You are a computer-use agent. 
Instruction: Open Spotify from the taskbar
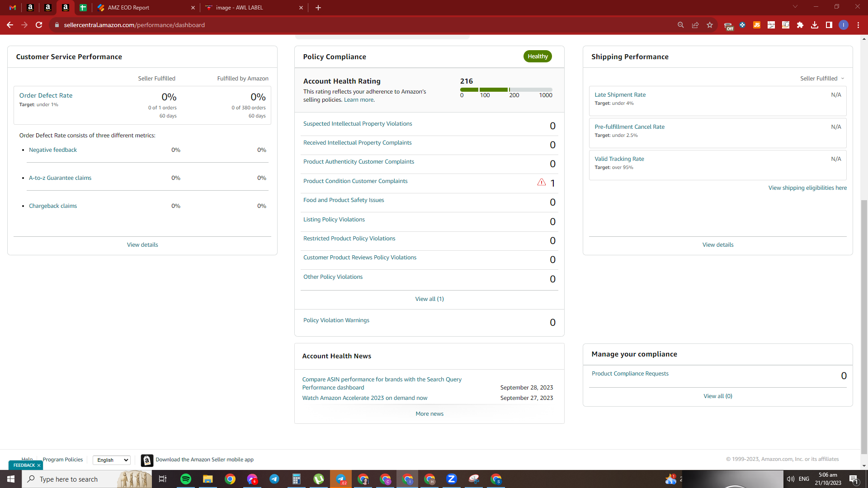pyautogui.click(x=186, y=479)
